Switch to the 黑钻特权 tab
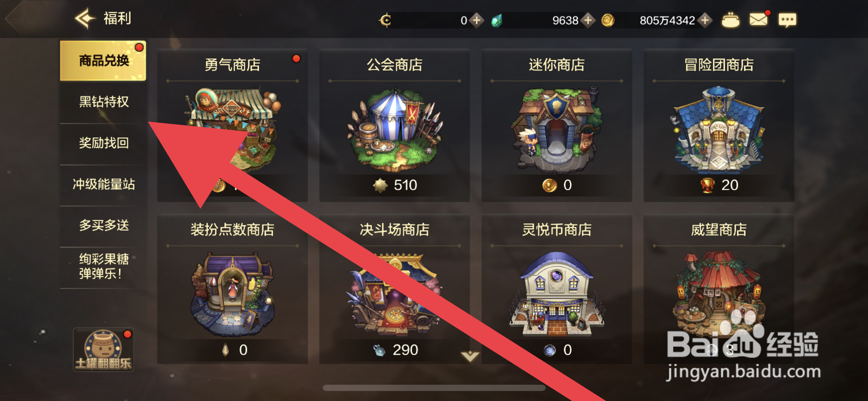Viewport: 868px width, 401px height. click(103, 102)
